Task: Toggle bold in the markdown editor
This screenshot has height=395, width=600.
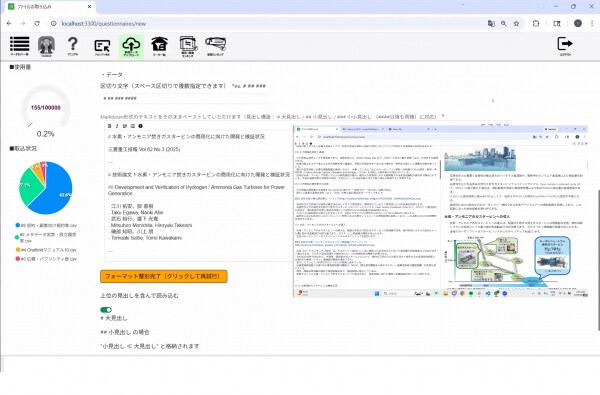Action: coord(109,126)
